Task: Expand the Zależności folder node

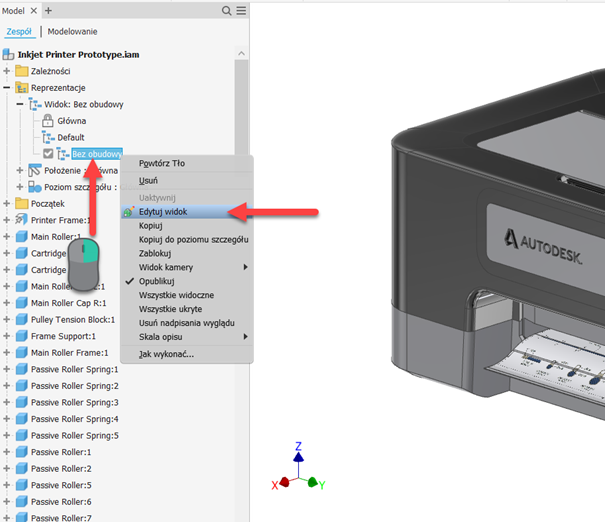Action: [7, 71]
